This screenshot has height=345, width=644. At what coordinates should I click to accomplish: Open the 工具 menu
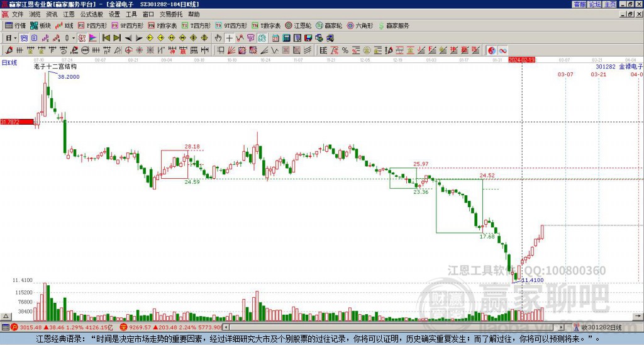pyautogui.click(x=131, y=14)
